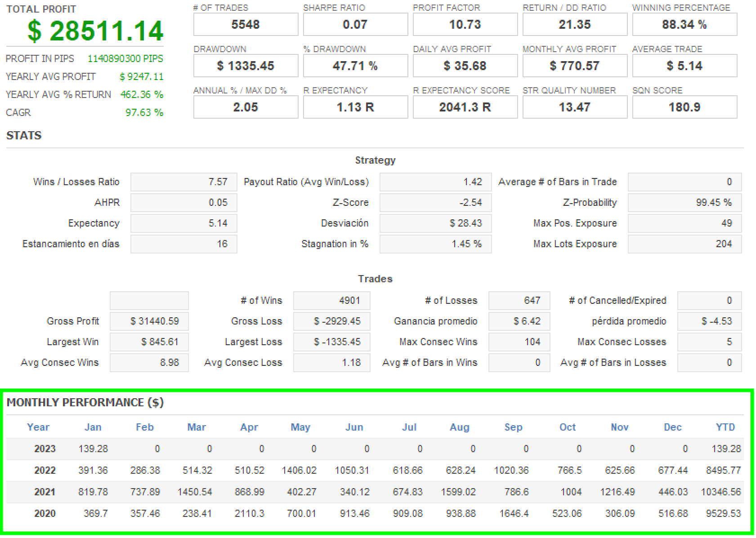Select 2021 Aug value 1599.02
Image resolution: width=756 pixels, height=538 pixels.
tap(458, 492)
